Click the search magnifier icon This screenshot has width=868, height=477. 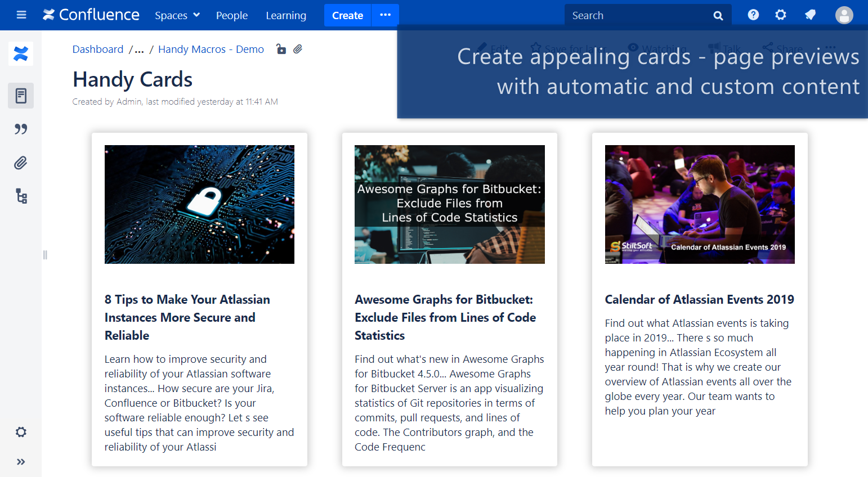[718, 16]
